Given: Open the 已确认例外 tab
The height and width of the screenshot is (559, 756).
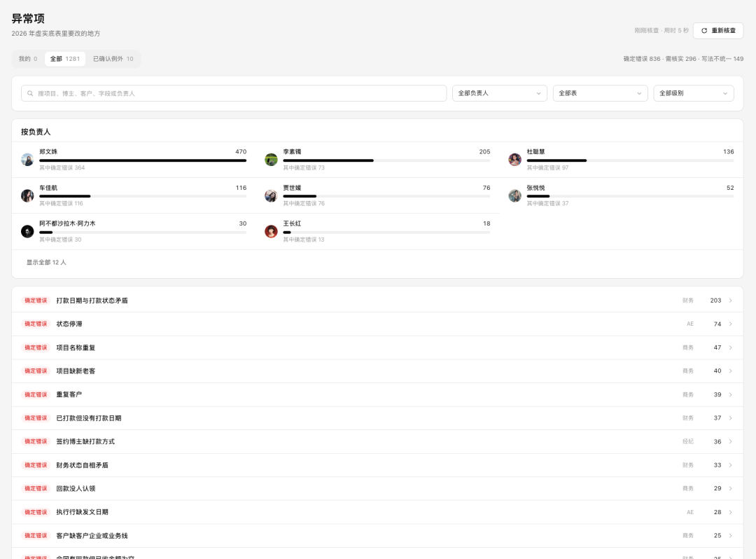Looking at the screenshot, I should (113, 59).
